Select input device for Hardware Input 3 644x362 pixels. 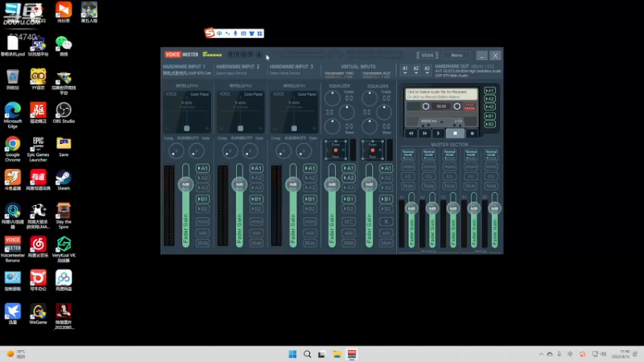(285, 73)
